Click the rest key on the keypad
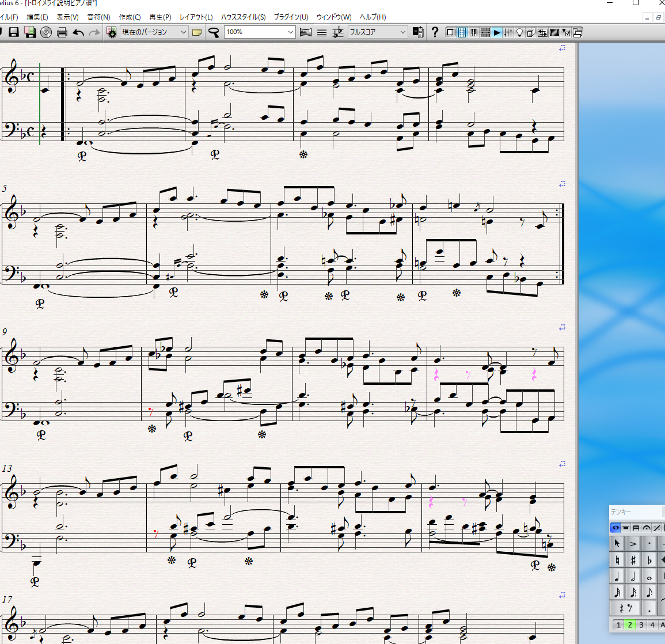The image size is (665, 644). 625,608
